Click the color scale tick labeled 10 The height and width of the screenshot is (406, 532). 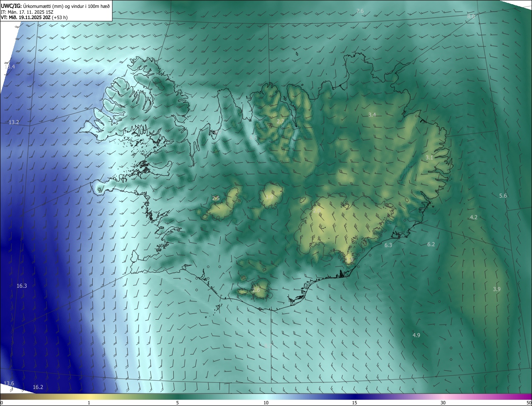266,403
